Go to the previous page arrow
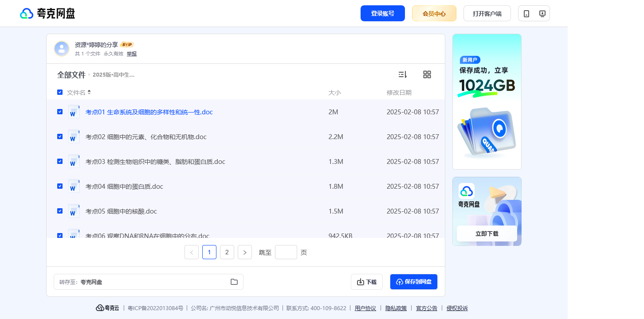Viewport: 644px width, 319px height. pyautogui.click(x=192, y=252)
